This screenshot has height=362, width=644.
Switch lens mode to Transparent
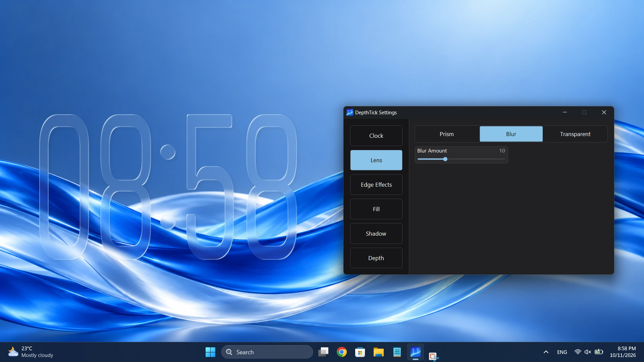coord(575,134)
